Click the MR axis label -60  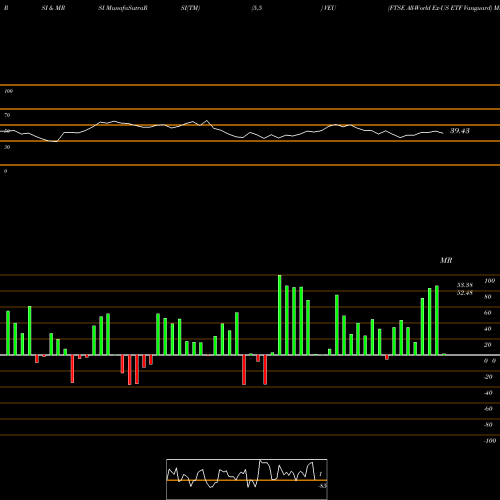click(488, 409)
